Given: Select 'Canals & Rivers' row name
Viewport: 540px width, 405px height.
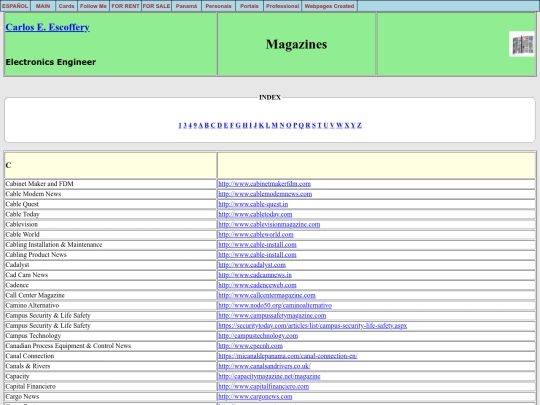Looking at the screenshot, I should (x=28, y=366).
